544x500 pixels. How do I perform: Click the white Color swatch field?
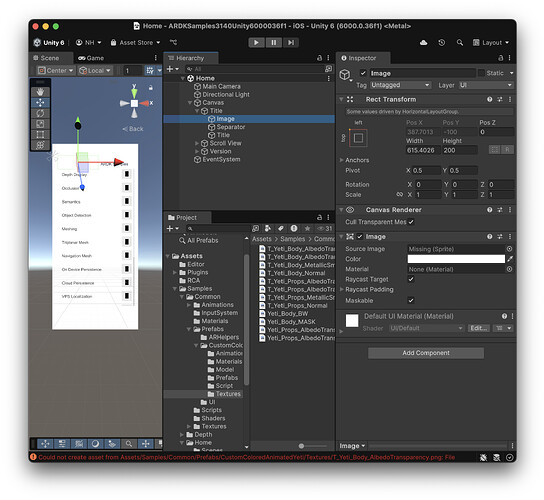pos(456,259)
